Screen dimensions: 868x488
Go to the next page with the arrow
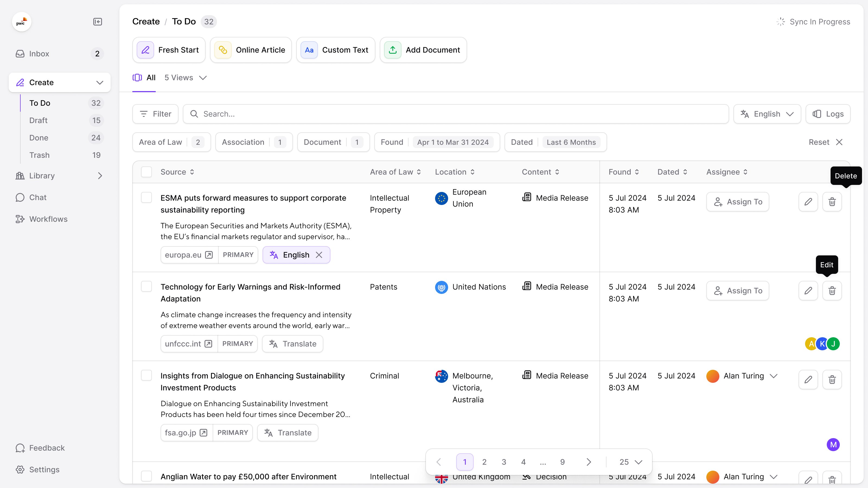(x=588, y=462)
